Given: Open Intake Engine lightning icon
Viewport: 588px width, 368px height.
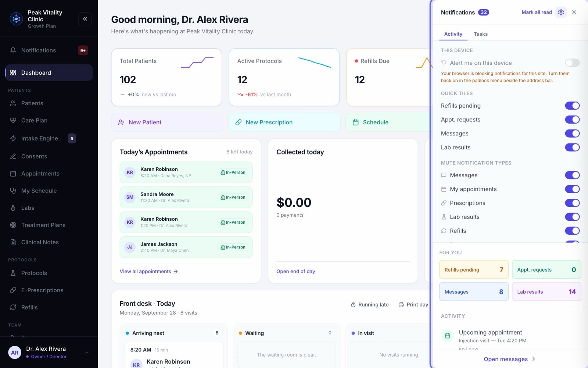Looking at the screenshot, I should (x=13, y=138).
